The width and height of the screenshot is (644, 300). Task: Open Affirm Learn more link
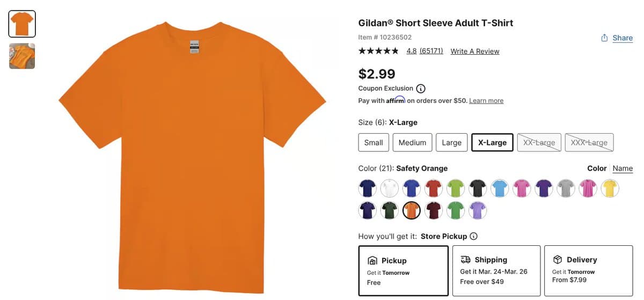coord(486,101)
